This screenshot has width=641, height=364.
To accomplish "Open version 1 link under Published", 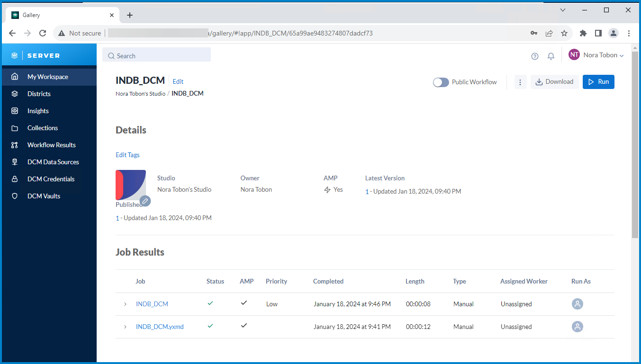I will (117, 218).
